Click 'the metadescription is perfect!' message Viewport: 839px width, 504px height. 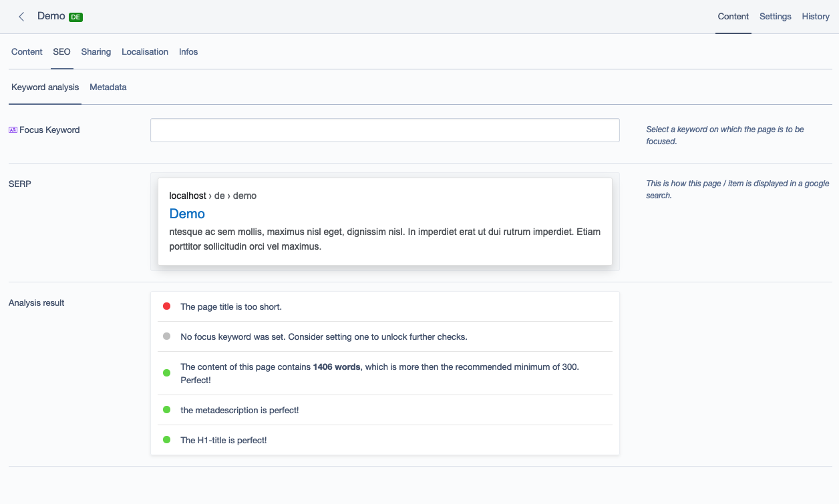click(x=240, y=410)
